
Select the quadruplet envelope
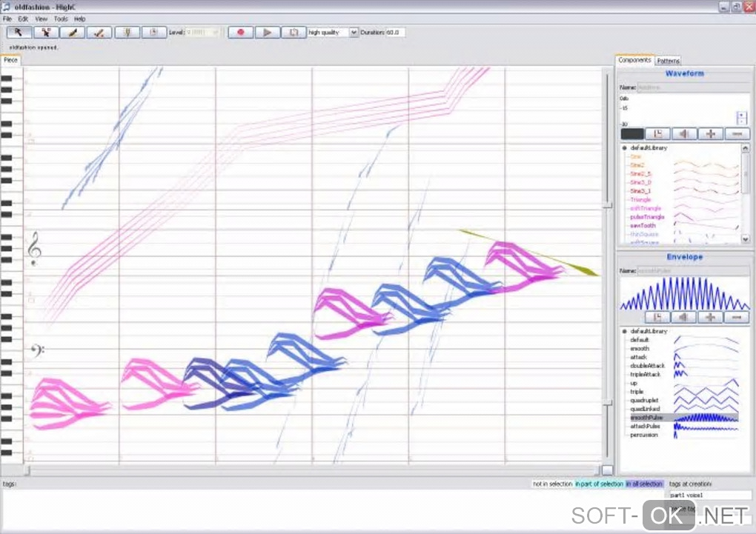[x=644, y=401]
